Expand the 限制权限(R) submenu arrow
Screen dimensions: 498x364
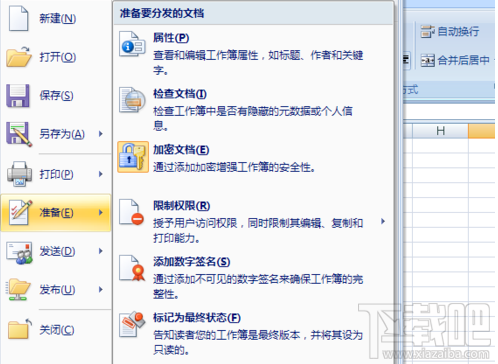pyautogui.click(x=383, y=221)
